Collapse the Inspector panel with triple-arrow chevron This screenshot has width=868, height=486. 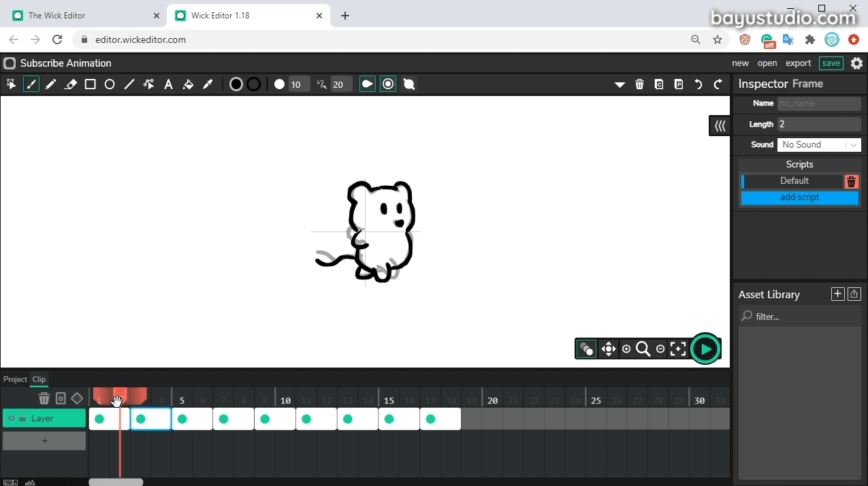[720, 125]
